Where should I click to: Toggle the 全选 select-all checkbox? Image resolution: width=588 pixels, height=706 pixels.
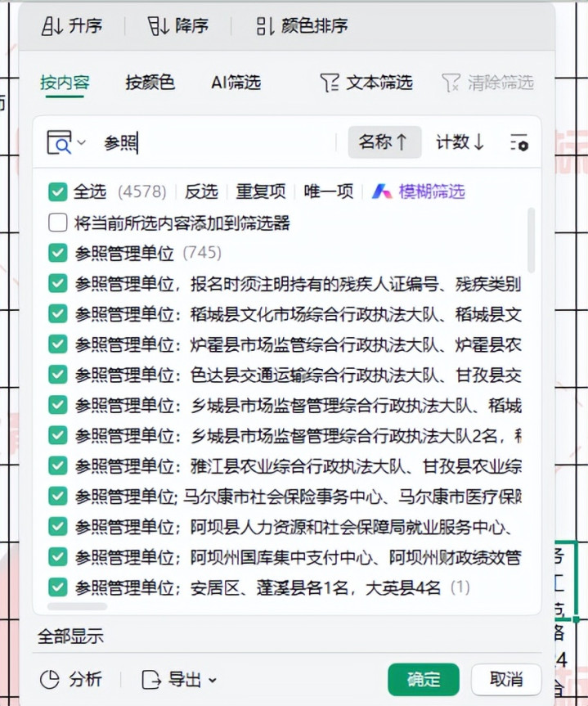tap(57, 191)
